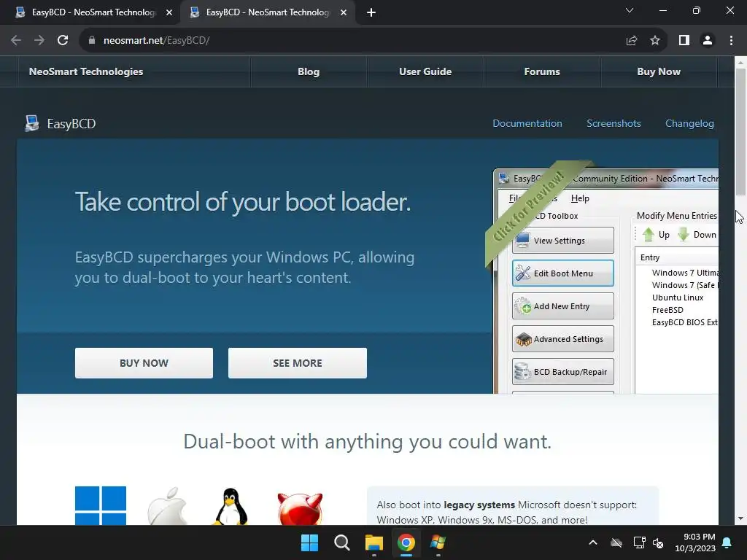The image size is (747, 560).
Task: Click Add New Entry in preview
Action: click(x=562, y=306)
